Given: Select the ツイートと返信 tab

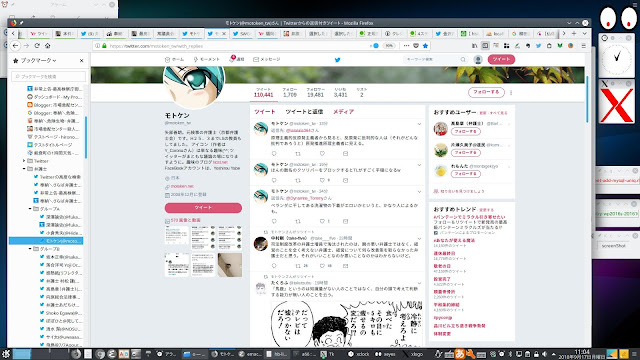Looking at the screenshot, I should [x=304, y=112].
